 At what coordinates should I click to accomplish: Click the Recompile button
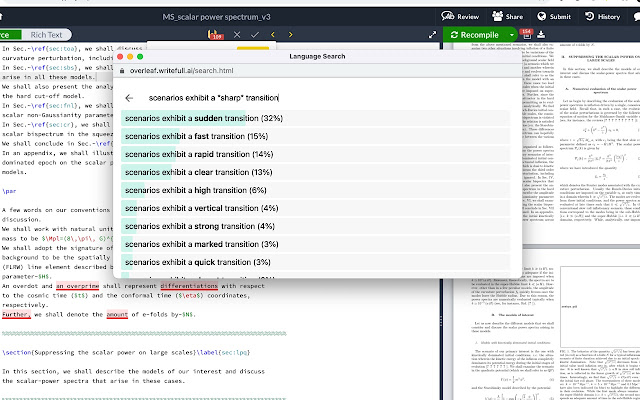pyautogui.click(x=474, y=35)
